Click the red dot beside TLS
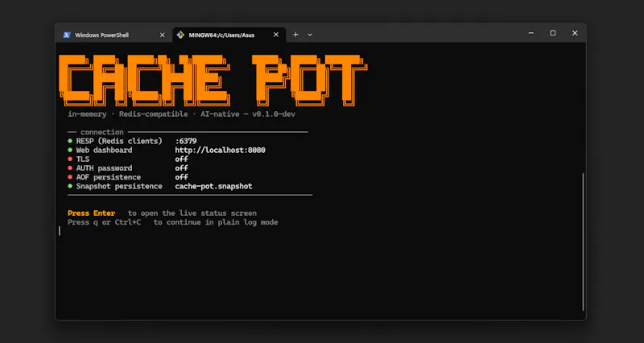Viewport: 644px width, 343px height. (70, 159)
